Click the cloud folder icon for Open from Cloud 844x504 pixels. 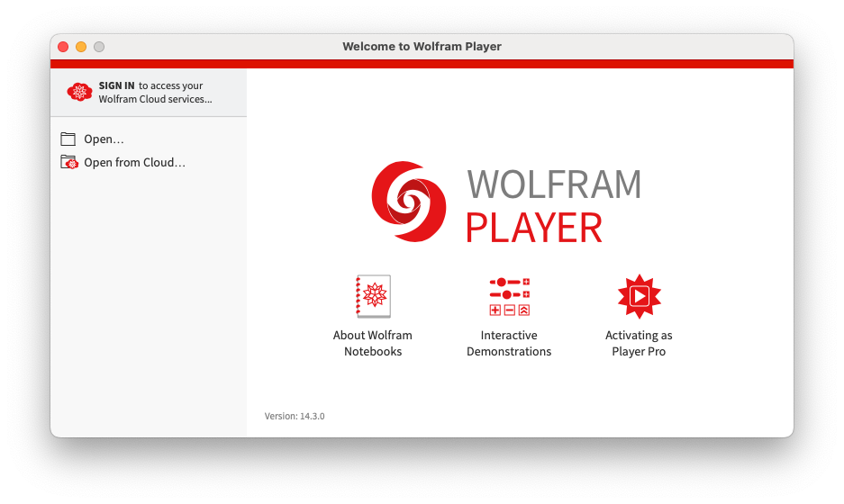tap(68, 162)
